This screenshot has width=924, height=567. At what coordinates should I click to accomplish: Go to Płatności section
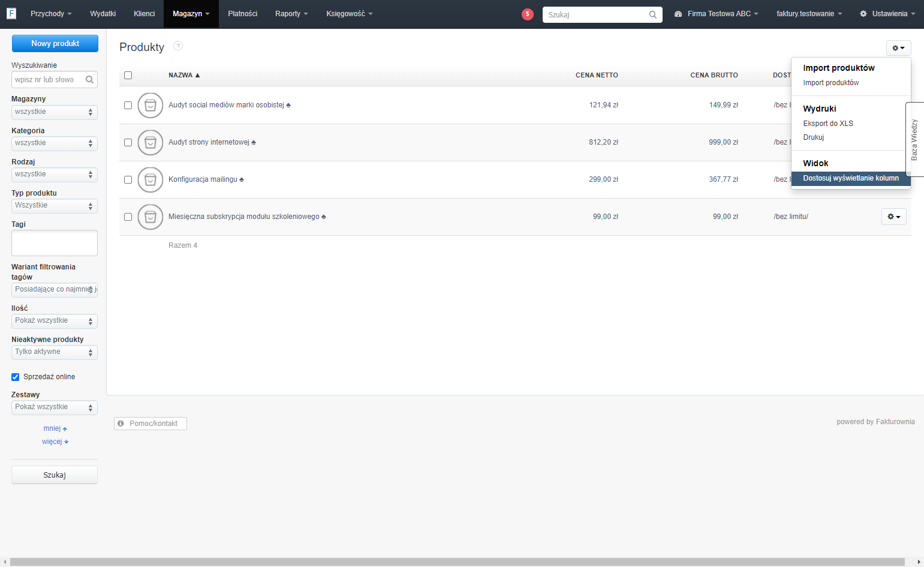point(243,14)
